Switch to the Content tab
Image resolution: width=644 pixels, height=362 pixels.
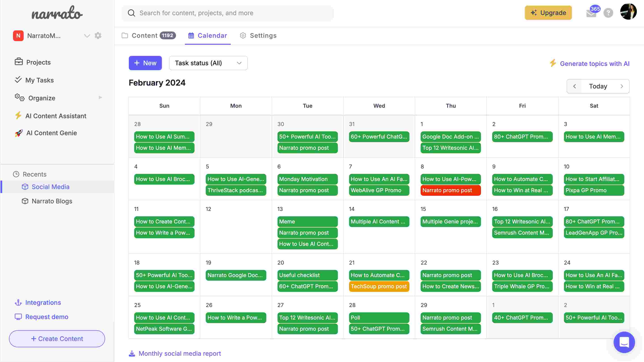[144, 36]
